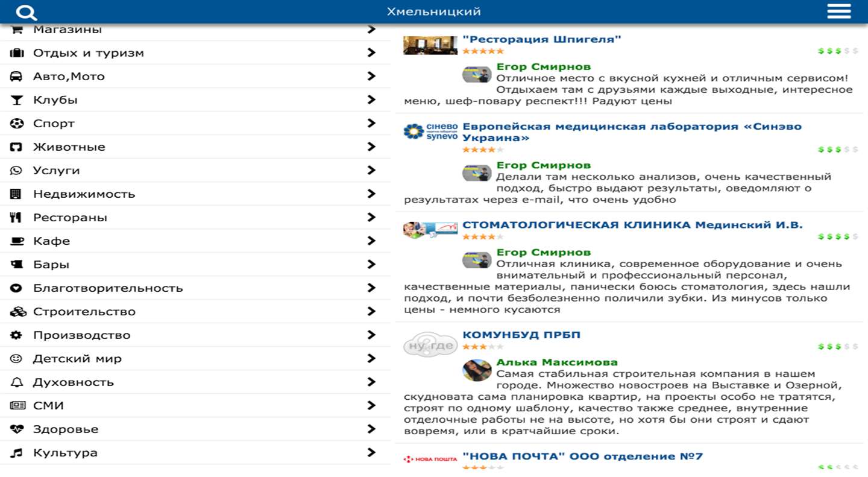Open the Услуги category
The width and height of the screenshot is (868, 477).
pos(195,171)
